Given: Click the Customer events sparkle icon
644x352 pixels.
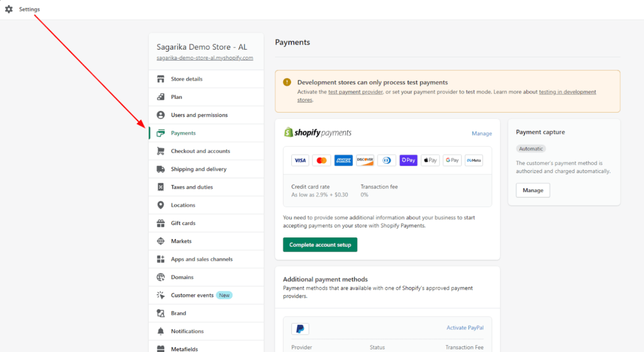Looking at the screenshot, I should (160, 295).
